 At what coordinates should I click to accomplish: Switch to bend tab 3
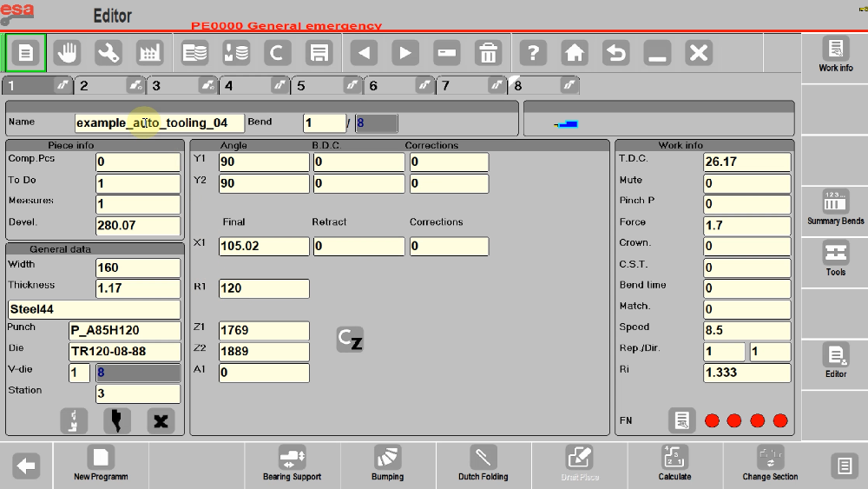click(x=181, y=85)
